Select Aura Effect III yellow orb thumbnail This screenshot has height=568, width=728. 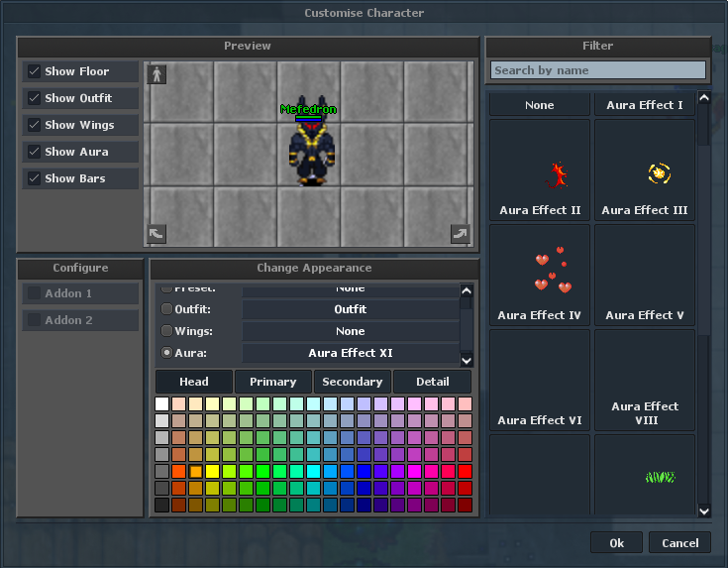pos(645,170)
